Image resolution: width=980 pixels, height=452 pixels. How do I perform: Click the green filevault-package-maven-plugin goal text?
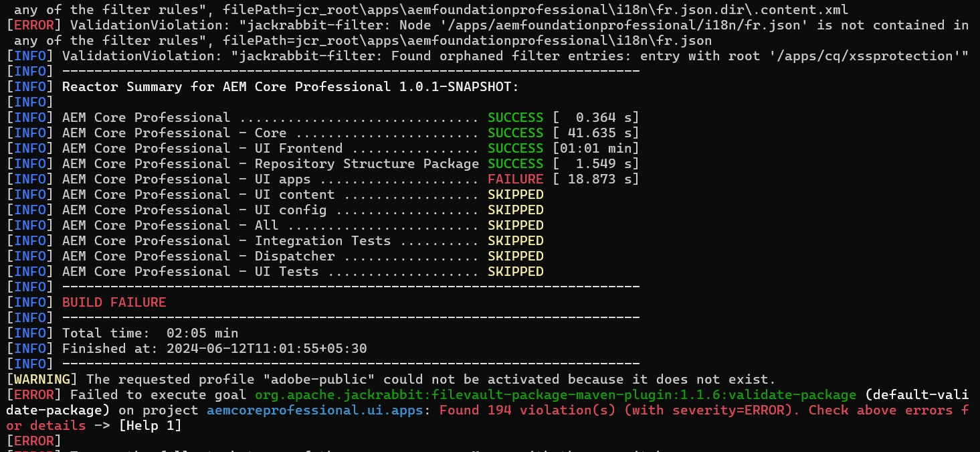pyautogui.click(x=555, y=395)
